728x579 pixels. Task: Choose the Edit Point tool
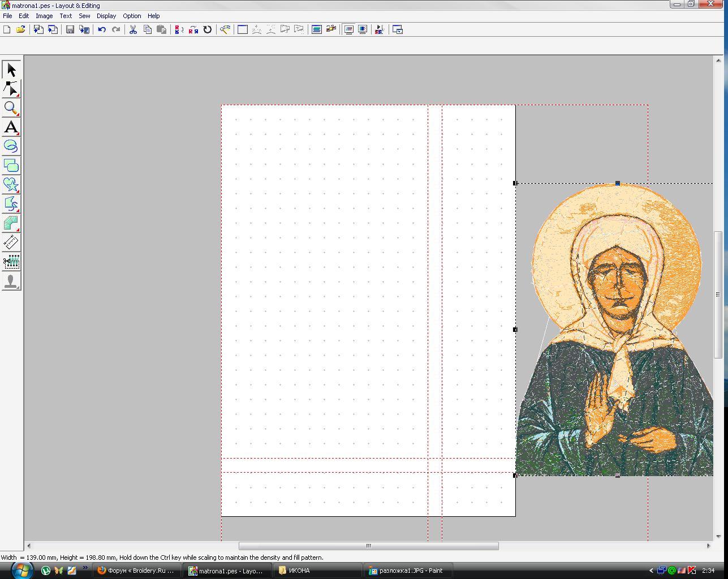coord(11,89)
